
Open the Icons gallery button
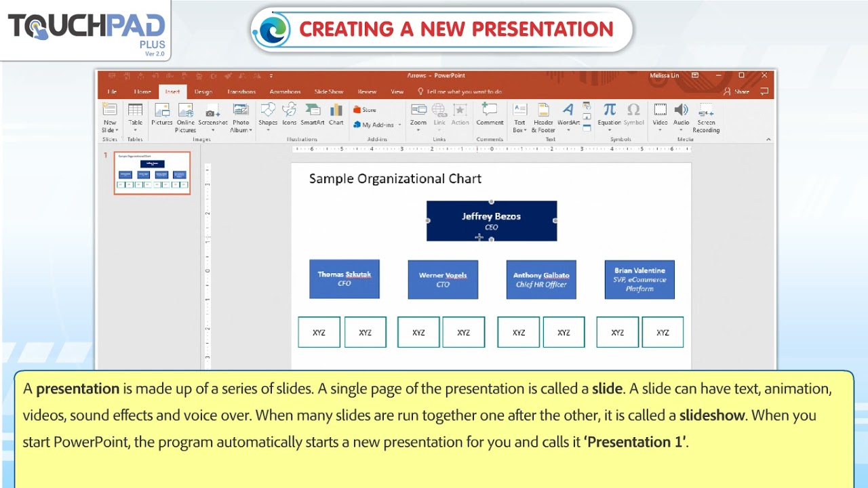290,114
